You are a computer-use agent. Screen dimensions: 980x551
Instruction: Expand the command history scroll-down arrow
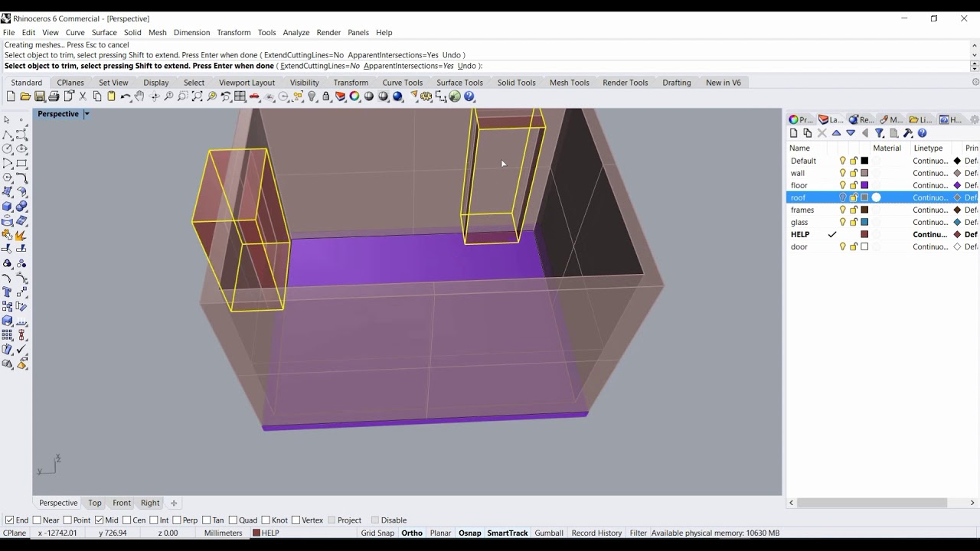coord(975,55)
